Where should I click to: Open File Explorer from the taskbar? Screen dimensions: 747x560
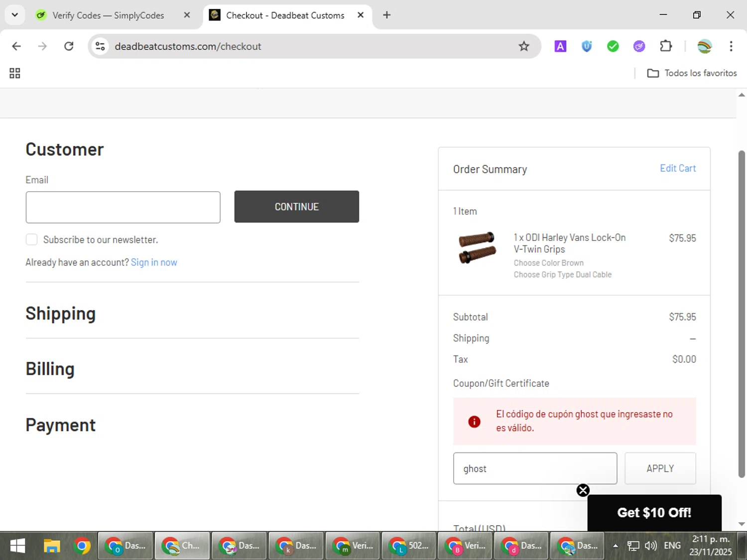click(51, 546)
